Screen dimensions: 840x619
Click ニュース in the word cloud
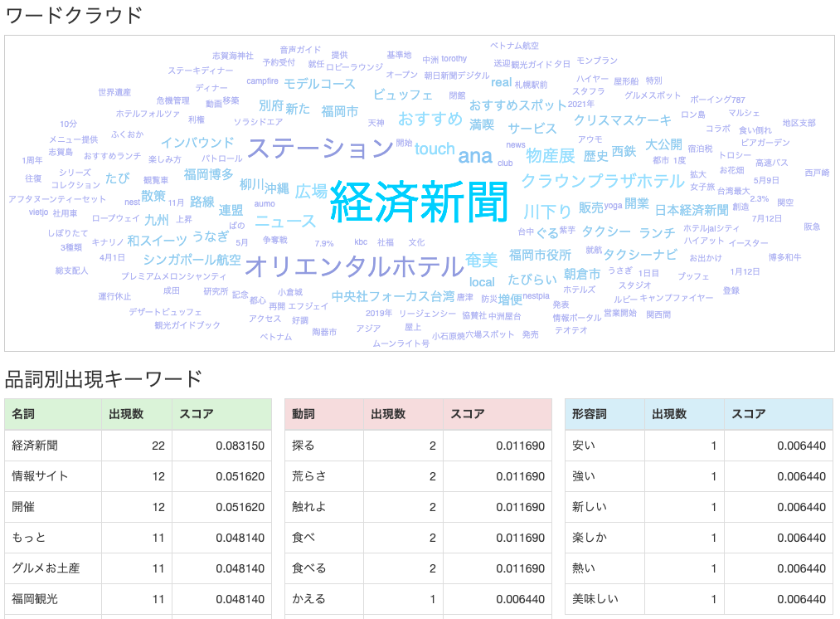pos(285,221)
